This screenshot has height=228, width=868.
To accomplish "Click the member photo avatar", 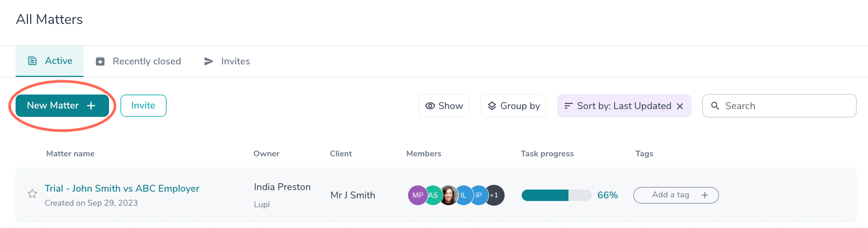I will (449, 195).
